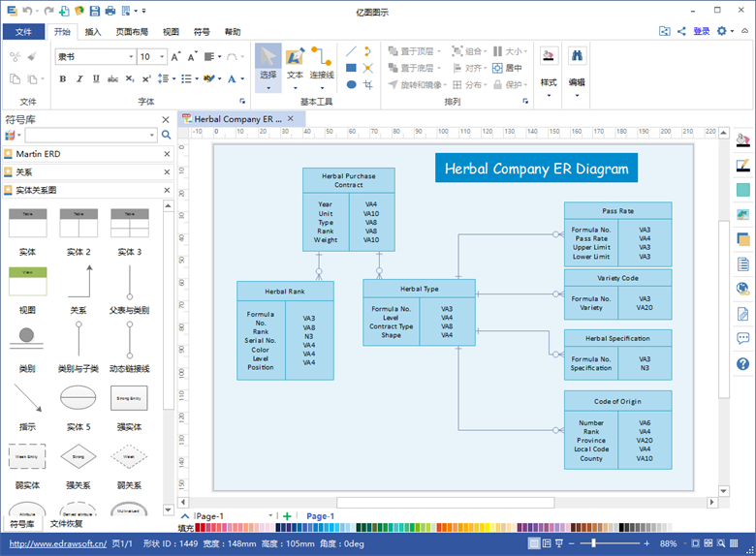Select the pointer Select tool
This screenshot has width=756, height=556.
point(268,62)
